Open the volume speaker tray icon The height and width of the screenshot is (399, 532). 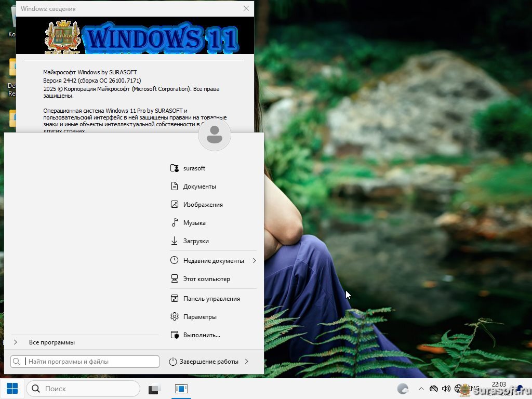446,389
